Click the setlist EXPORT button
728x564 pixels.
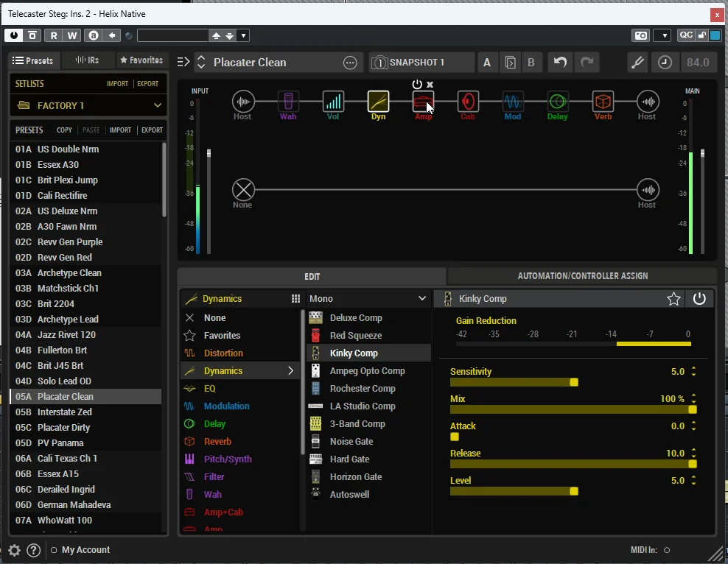pos(147,83)
